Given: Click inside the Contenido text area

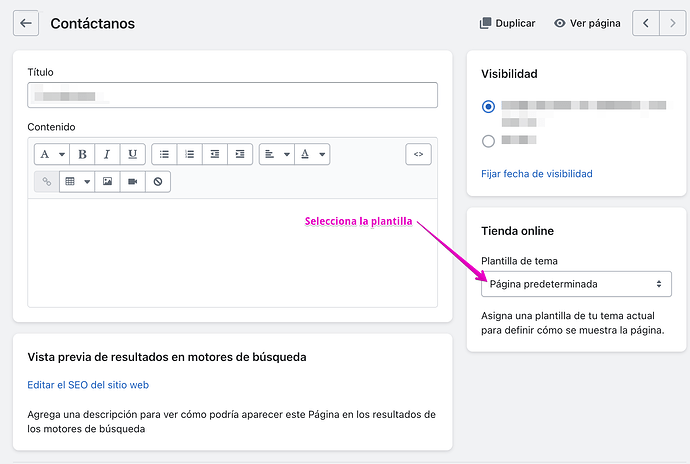Looking at the screenshot, I should tap(232, 253).
